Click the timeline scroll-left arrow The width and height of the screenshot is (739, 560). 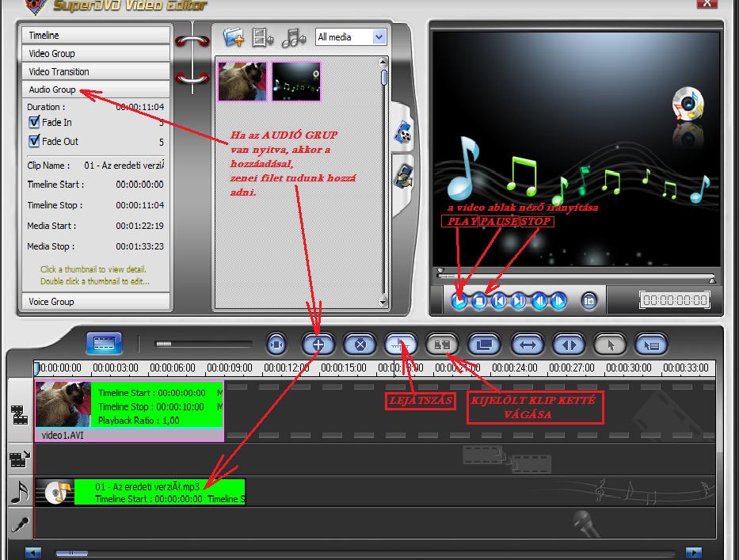pyautogui.click(x=33, y=552)
